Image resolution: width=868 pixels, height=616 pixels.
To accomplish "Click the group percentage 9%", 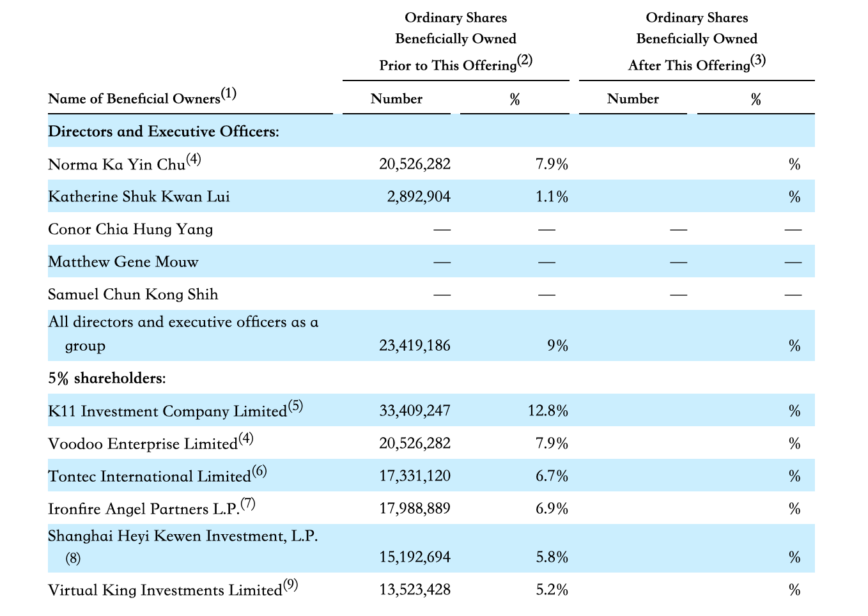I will coord(557,346).
